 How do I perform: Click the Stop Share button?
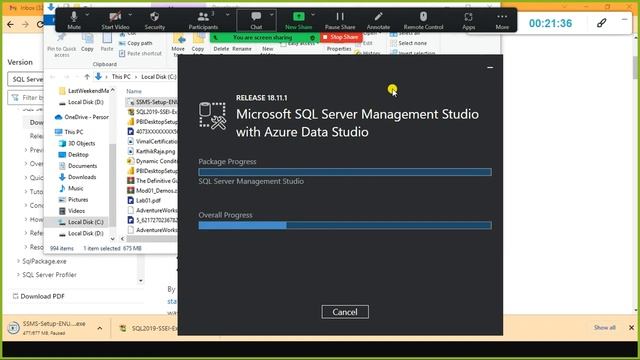click(x=341, y=37)
